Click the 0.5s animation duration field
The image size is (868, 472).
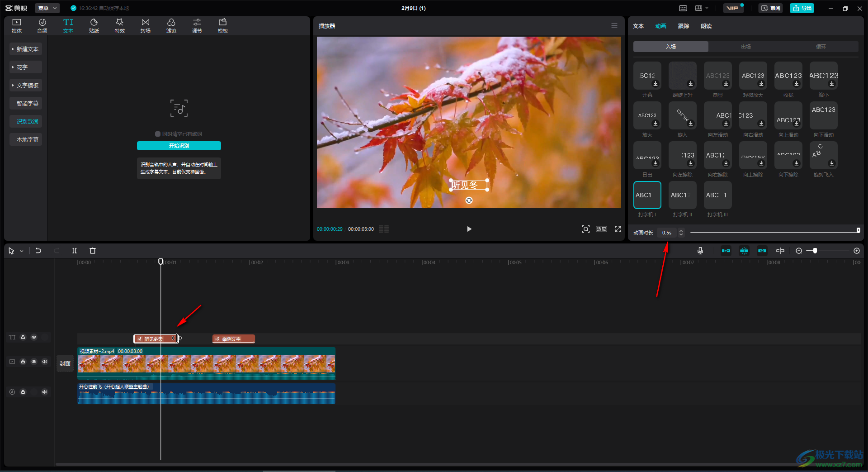click(667, 233)
